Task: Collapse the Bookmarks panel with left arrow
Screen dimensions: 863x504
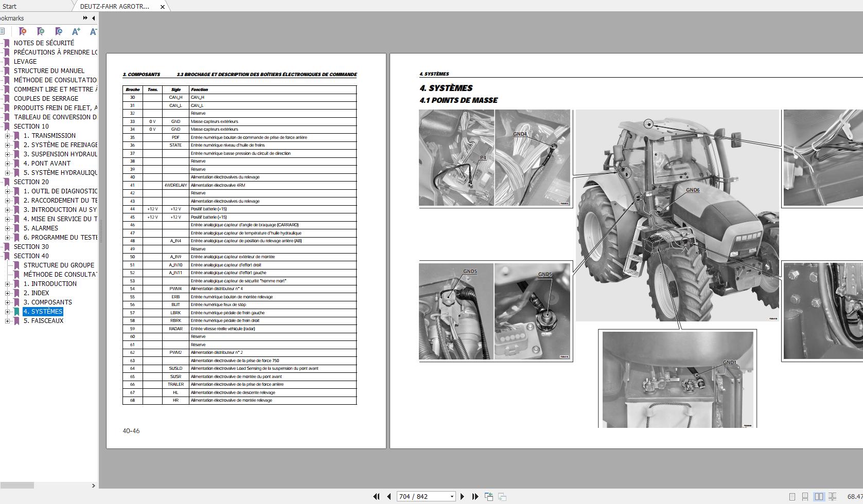Action: point(93,18)
